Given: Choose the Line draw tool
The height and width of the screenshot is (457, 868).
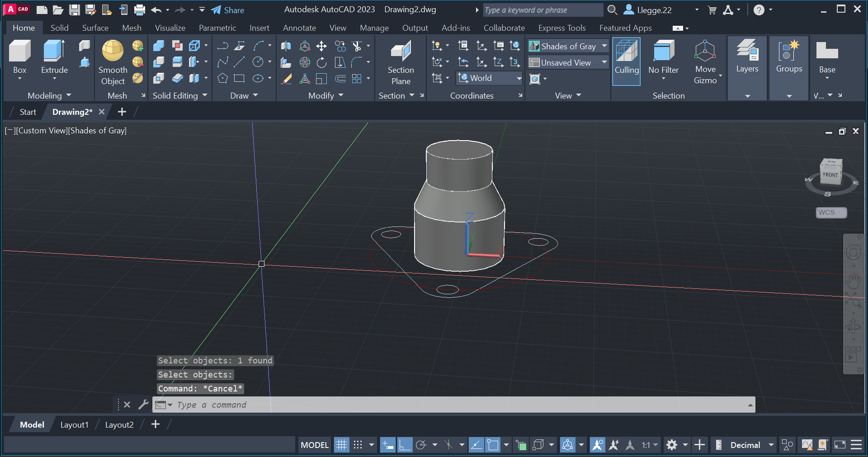Looking at the screenshot, I should coord(240,62).
